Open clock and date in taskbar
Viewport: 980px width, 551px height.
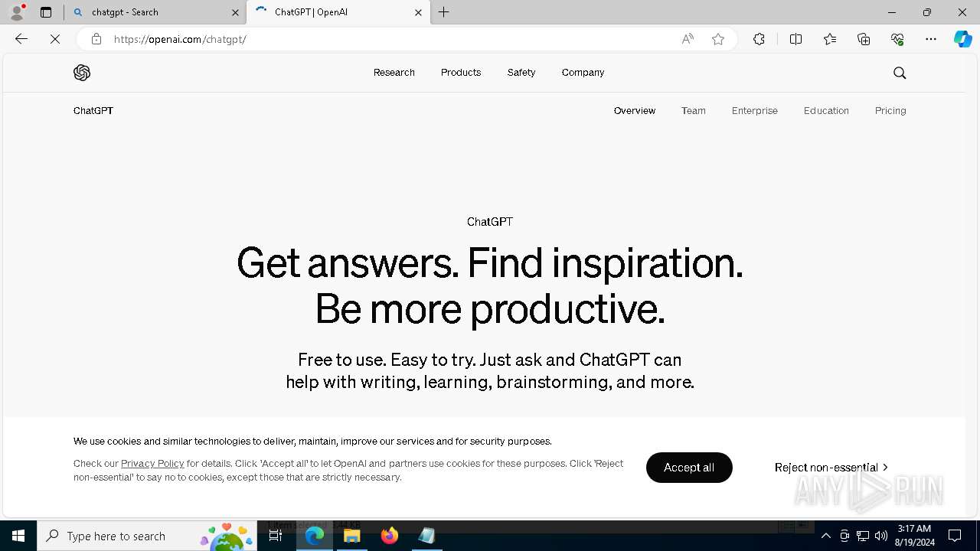pos(914,536)
